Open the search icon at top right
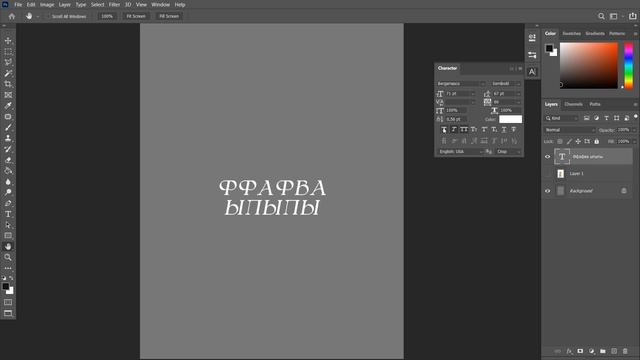This screenshot has width=640, height=360. (601, 16)
